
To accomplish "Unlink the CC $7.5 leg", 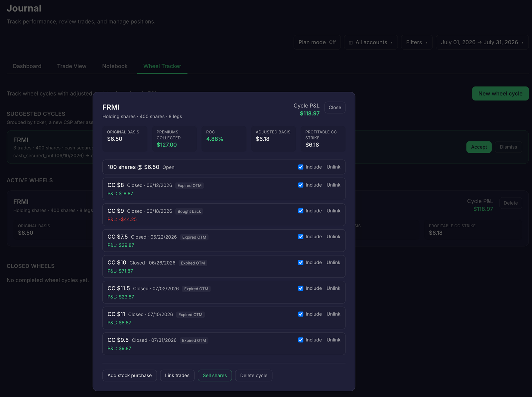I will (333, 237).
